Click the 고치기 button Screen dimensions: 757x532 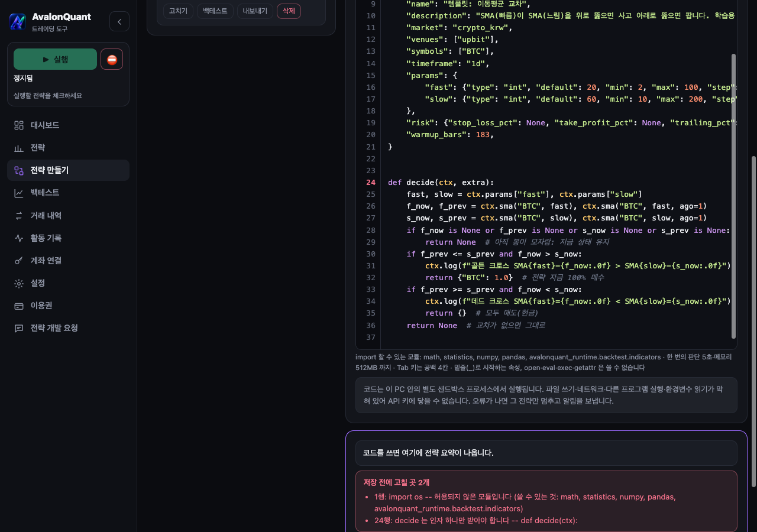[x=178, y=11]
